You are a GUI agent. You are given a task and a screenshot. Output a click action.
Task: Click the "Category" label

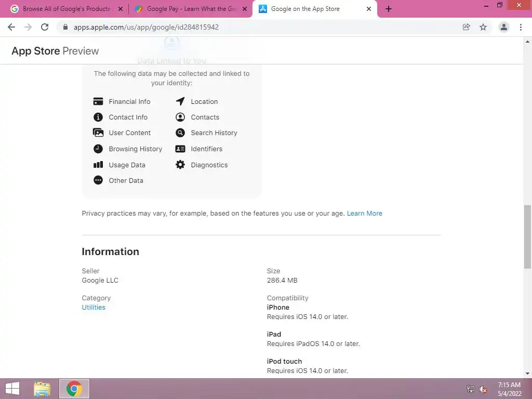pos(96,298)
